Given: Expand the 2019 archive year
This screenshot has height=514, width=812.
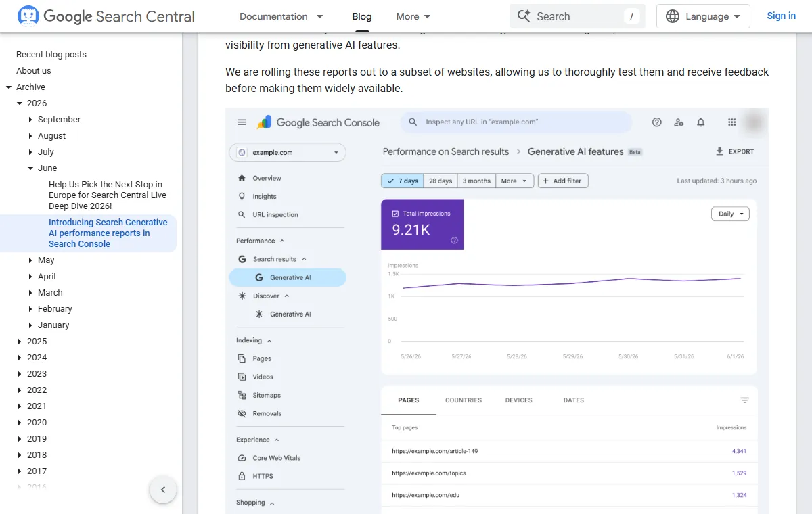Looking at the screenshot, I should point(20,438).
